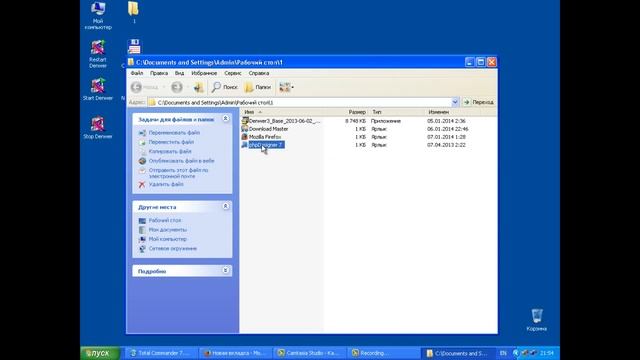Click the Mozilla Firefox file name
640x360 pixels.
click(265, 137)
